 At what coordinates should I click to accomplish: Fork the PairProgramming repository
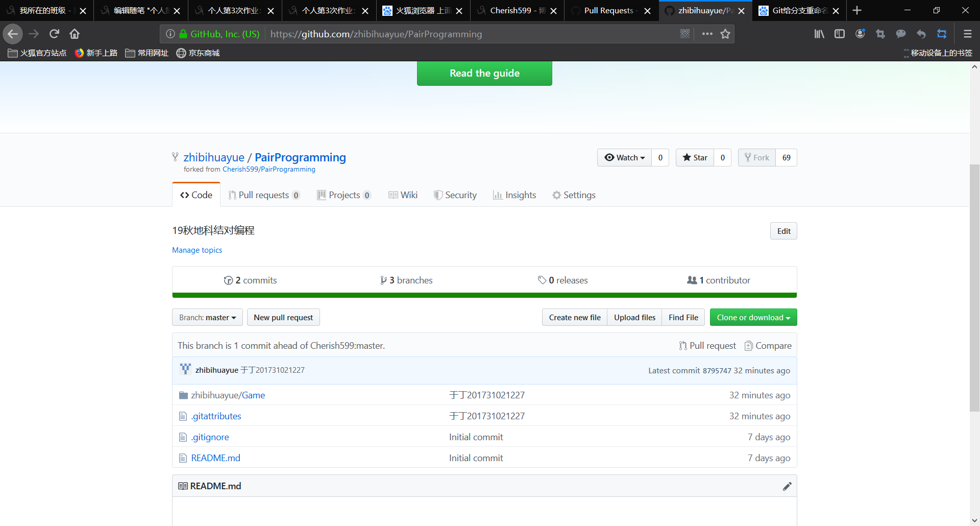point(757,157)
